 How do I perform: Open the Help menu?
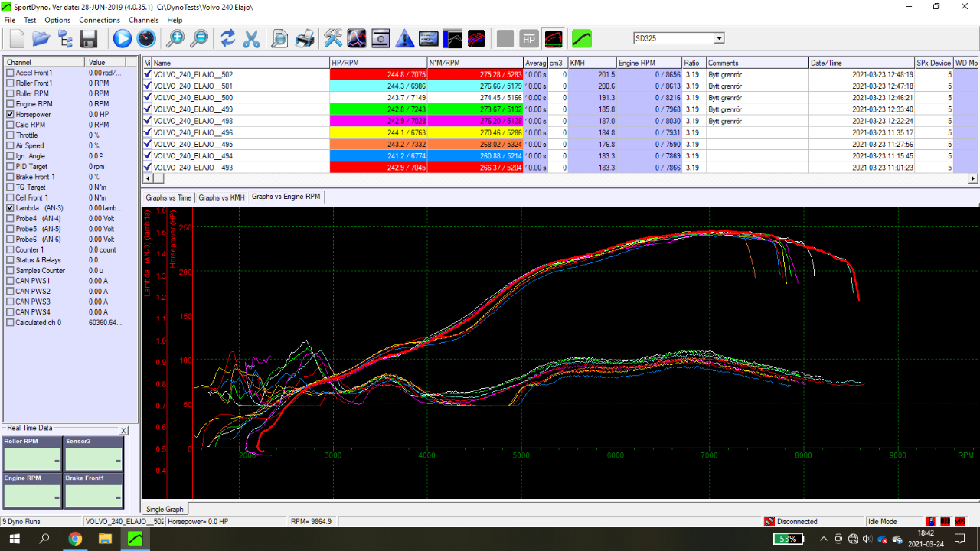[175, 20]
